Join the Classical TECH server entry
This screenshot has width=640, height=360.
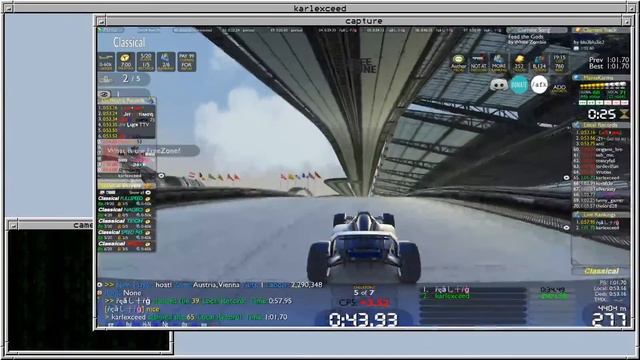pyautogui.click(x=126, y=223)
